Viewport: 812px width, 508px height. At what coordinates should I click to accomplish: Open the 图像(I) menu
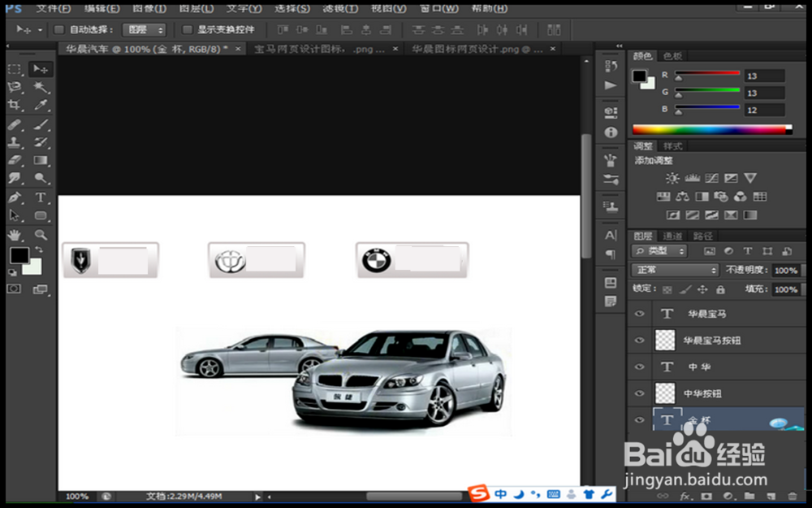tap(149, 9)
